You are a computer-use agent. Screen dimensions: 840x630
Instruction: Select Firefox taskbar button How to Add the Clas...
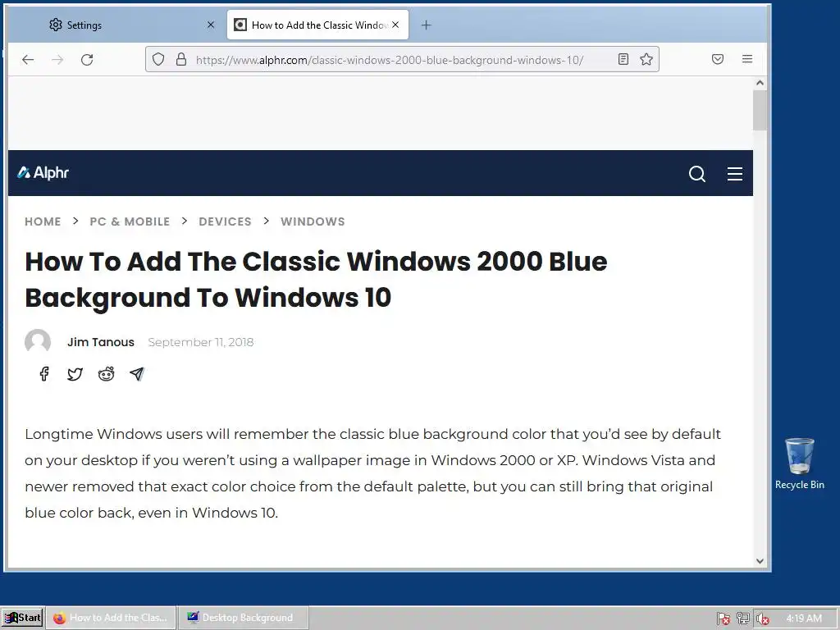tap(111, 618)
